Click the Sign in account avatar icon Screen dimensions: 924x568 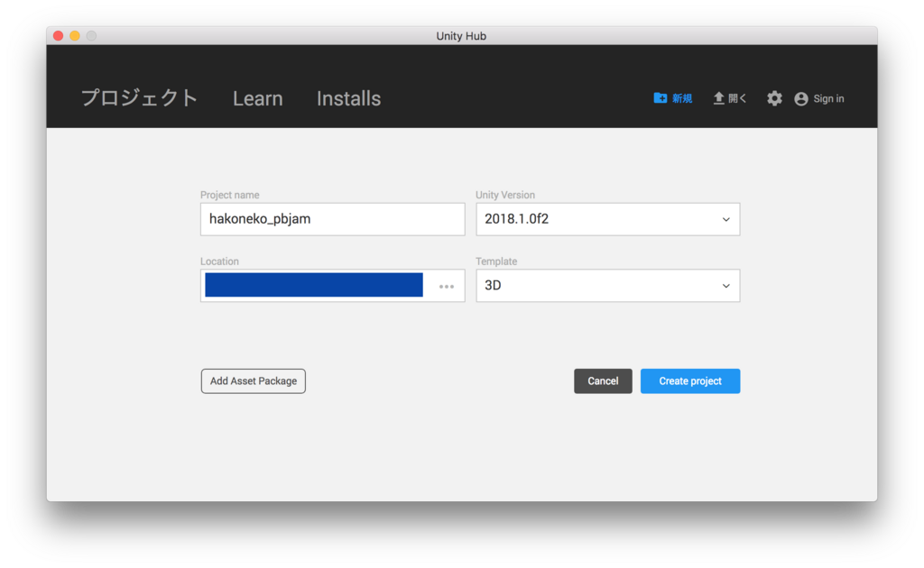click(x=801, y=99)
